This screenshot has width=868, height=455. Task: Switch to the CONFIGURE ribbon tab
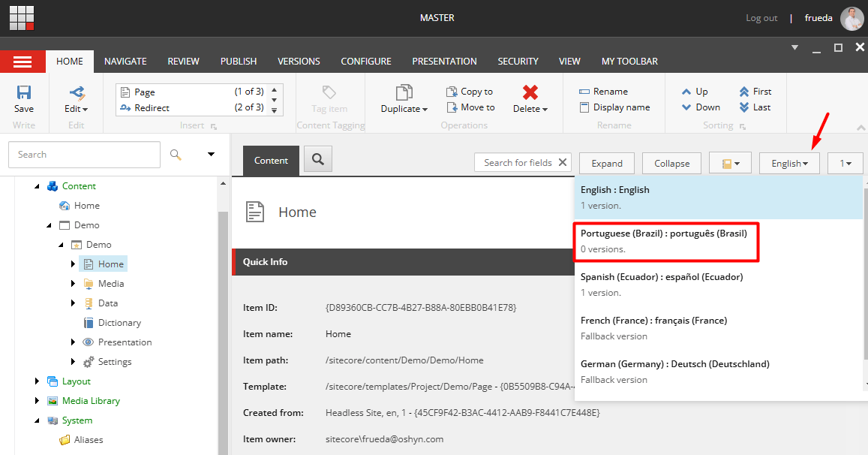(x=366, y=62)
